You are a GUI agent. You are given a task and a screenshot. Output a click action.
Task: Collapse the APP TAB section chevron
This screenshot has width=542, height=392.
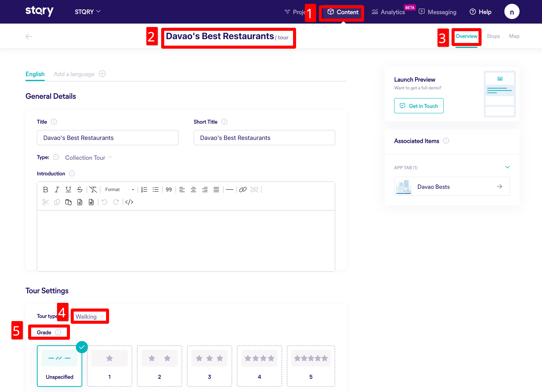507,167
